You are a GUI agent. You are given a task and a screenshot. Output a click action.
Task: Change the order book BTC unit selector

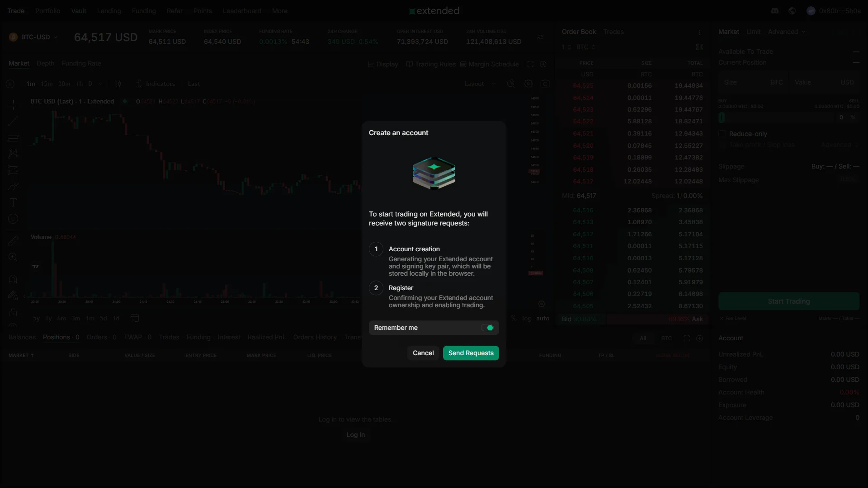pos(586,47)
